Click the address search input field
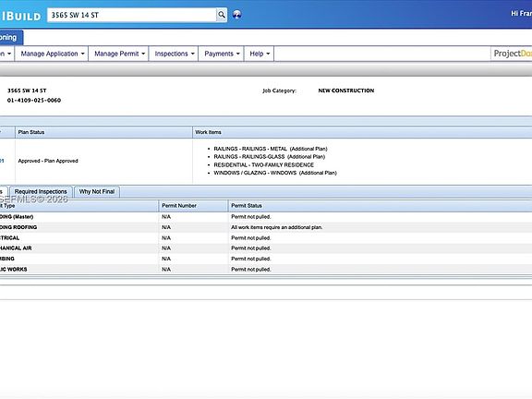 coord(132,15)
